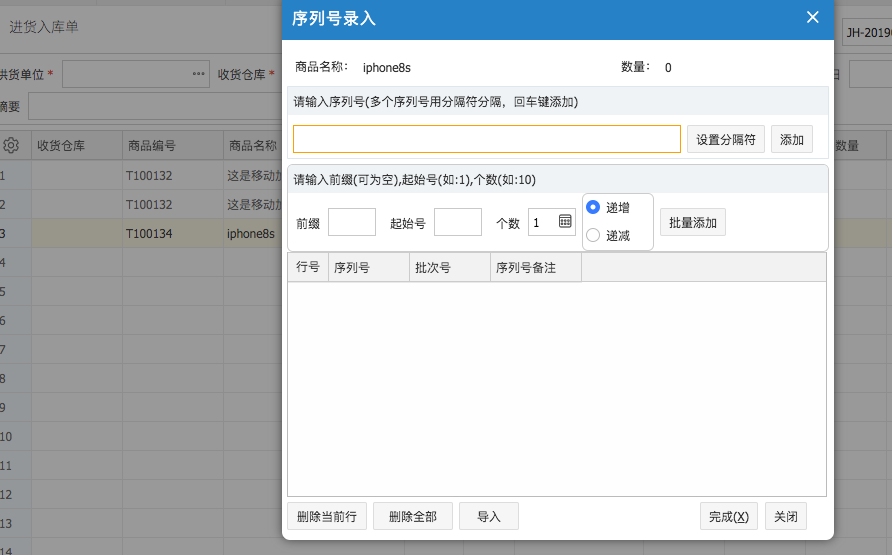Click the 完成(X) button
Screen dimensions: 892x555
[729, 516]
